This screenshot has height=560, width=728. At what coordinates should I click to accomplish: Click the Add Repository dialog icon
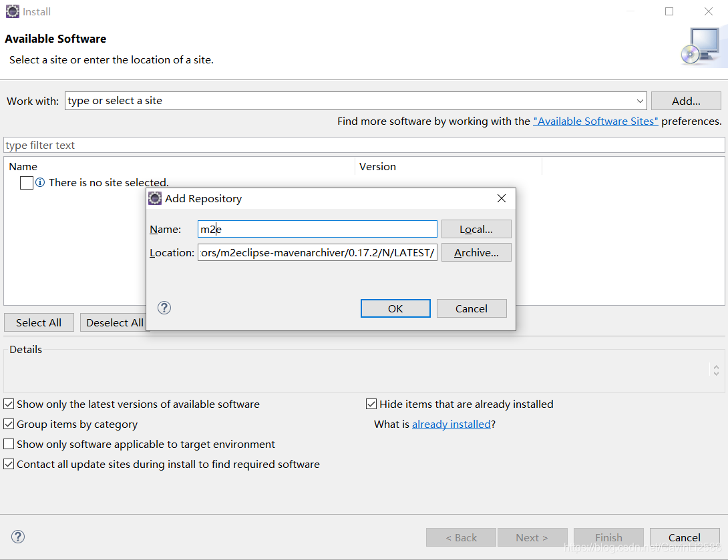tap(155, 198)
